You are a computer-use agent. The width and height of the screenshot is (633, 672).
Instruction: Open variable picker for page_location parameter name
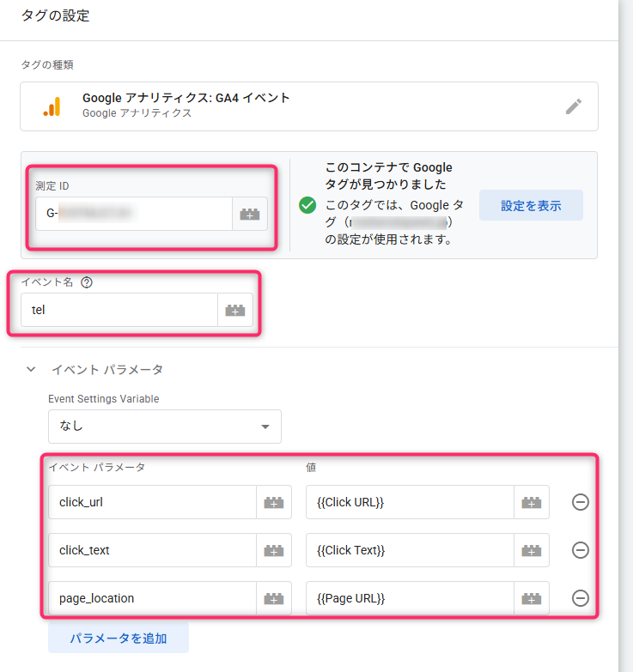coord(273,599)
